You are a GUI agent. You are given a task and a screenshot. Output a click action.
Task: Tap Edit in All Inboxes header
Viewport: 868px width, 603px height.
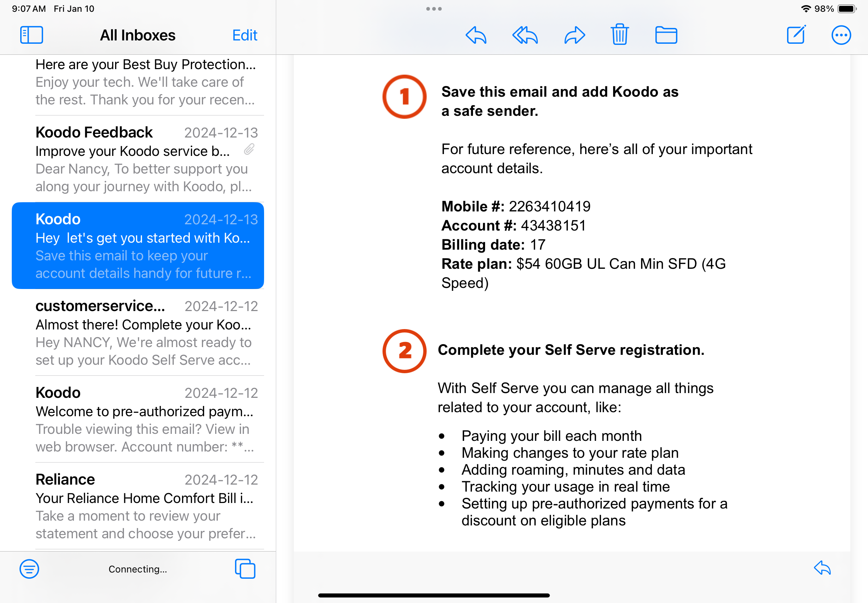coord(245,35)
